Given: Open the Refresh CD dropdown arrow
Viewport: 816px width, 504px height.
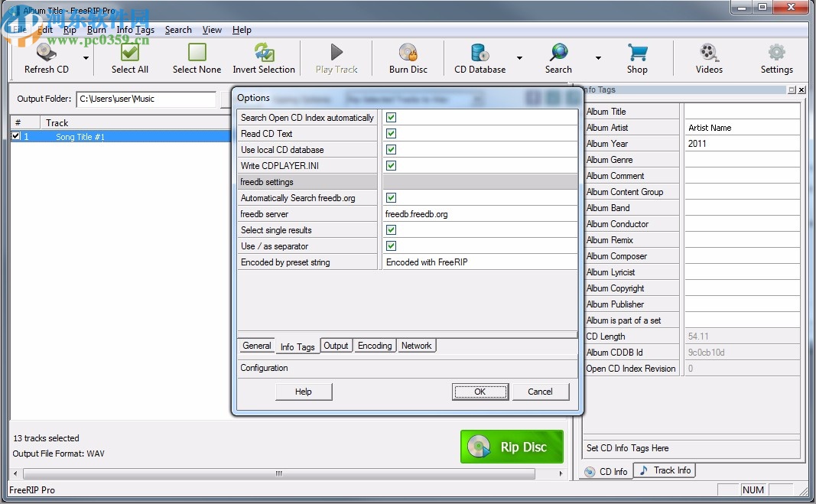Looking at the screenshot, I should point(86,57).
